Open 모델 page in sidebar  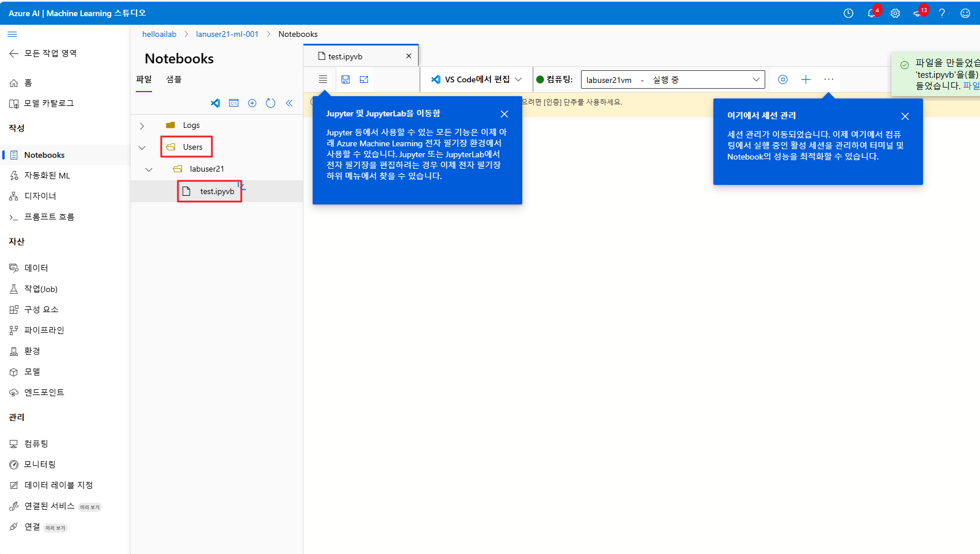coord(65,372)
